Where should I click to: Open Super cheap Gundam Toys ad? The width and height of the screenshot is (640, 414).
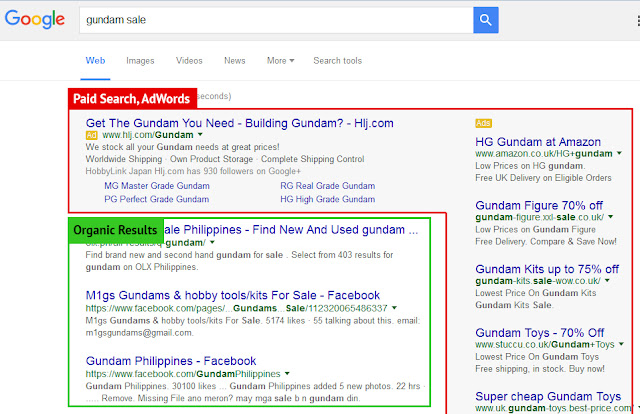click(548, 396)
